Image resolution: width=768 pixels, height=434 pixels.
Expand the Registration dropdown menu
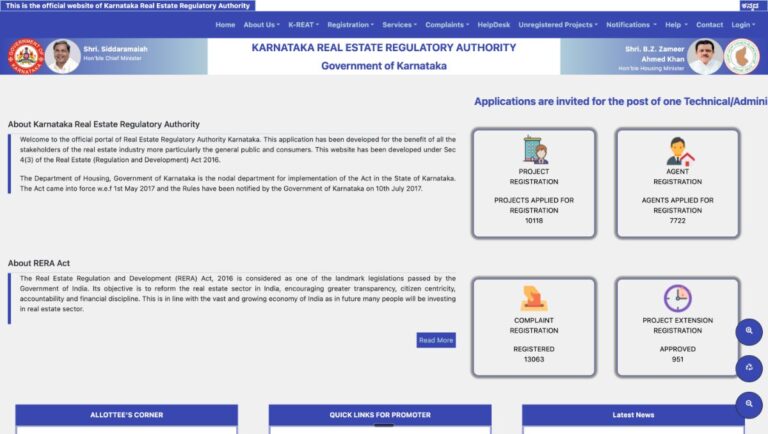(x=350, y=24)
